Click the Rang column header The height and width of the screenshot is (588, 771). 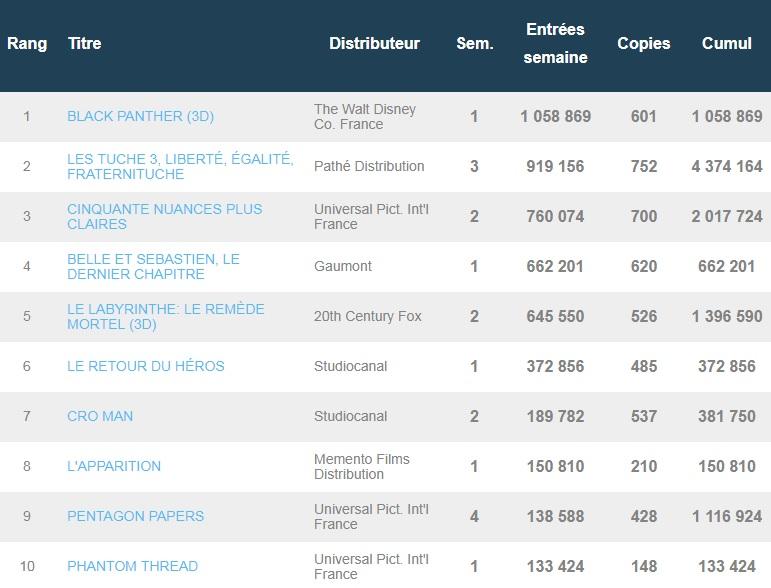tap(27, 44)
